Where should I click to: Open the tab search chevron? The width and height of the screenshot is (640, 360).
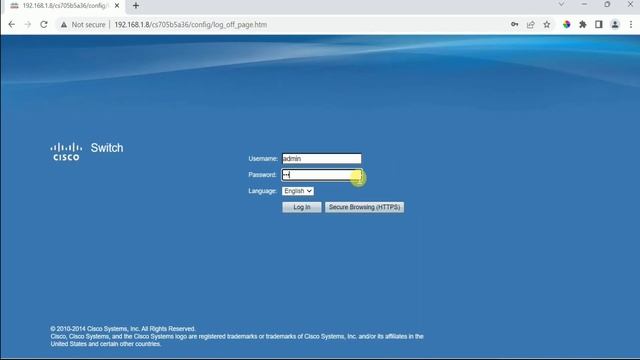(x=562, y=4)
